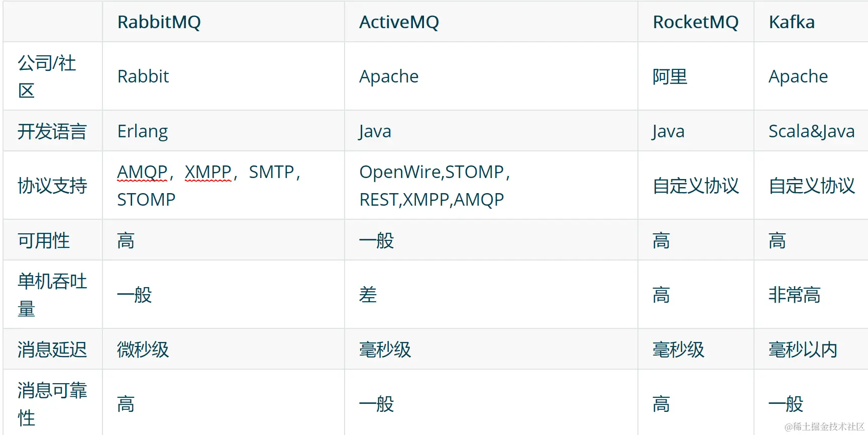Select the 协议支持 row label
The width and height of the screenshot is (868, 435).
coord(52,186)
